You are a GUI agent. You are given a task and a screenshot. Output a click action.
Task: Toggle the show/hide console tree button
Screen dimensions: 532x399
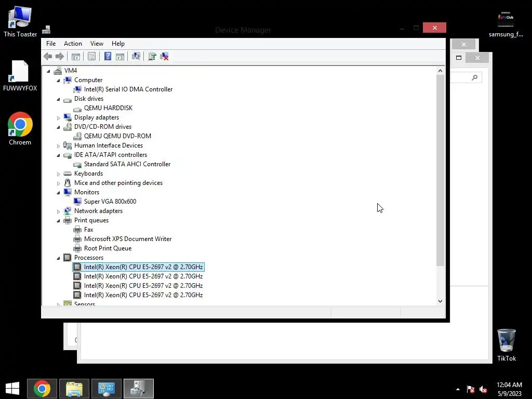pos(76,56)
